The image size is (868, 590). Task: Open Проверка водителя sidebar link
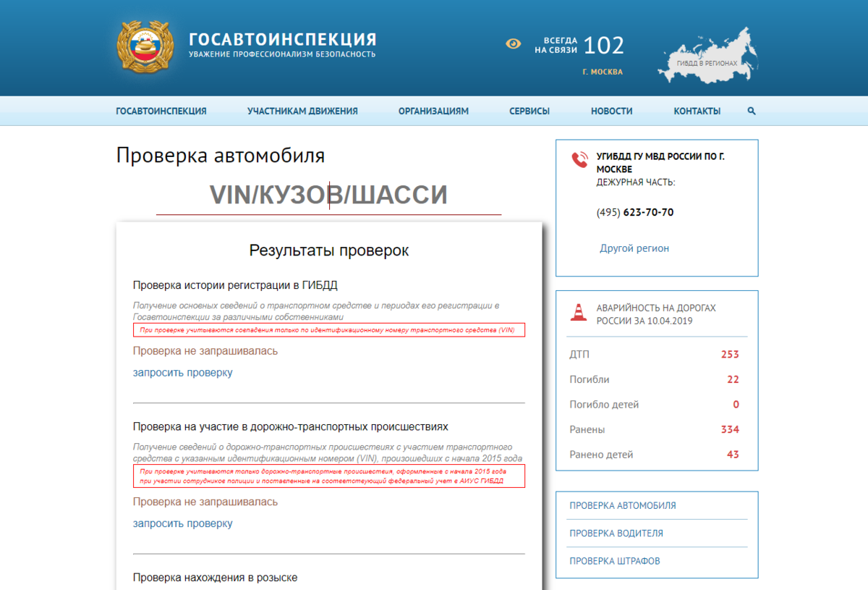[616, 533]
